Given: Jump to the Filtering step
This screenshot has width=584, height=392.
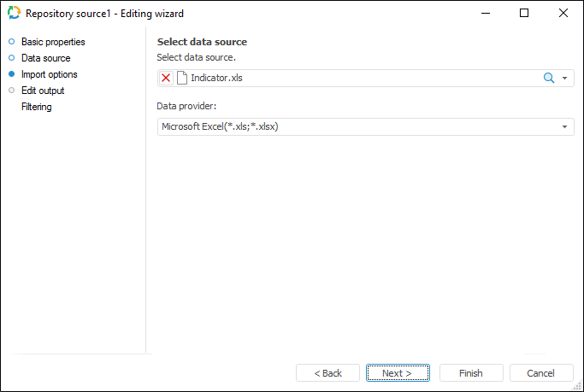Looking at the screenshot, I should click(x=37, y=107).
